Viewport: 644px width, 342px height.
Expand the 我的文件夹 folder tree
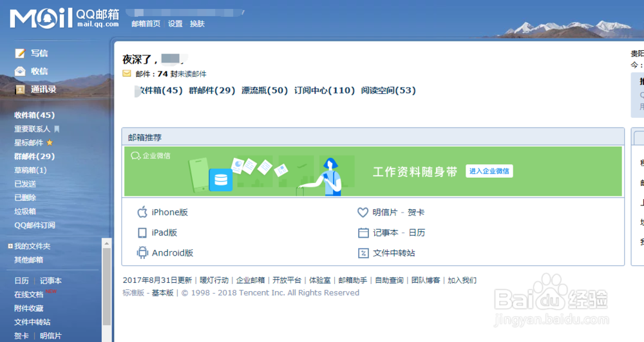[10, 246]
